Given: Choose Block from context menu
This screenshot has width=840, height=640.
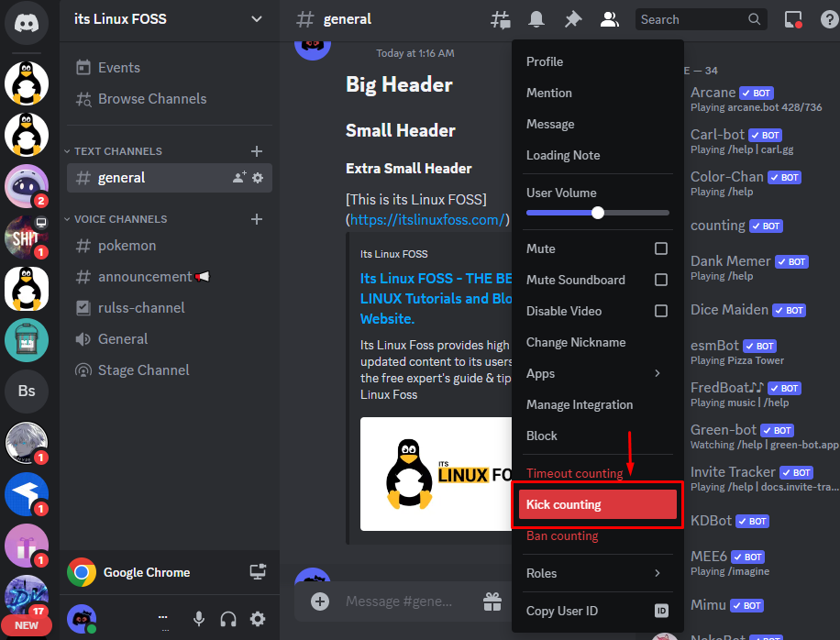Looking at the screenshot, I should point(597,436).
